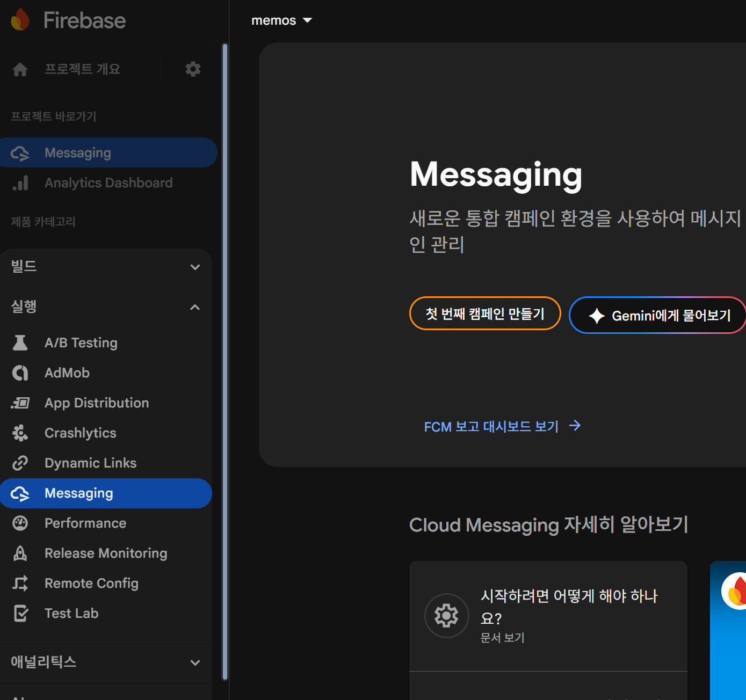Click the gear icon in the getting started card
Image resolution: width=746 pixels, height=700 pixels.
coord(446,616)
